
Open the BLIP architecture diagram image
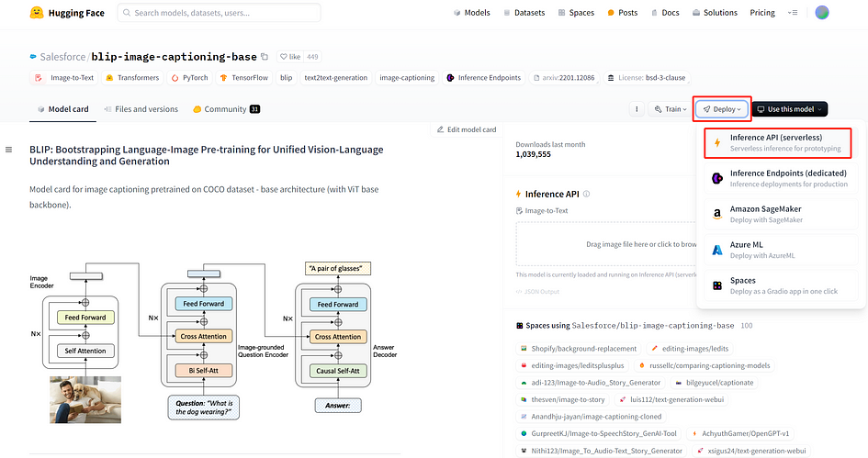215,341
